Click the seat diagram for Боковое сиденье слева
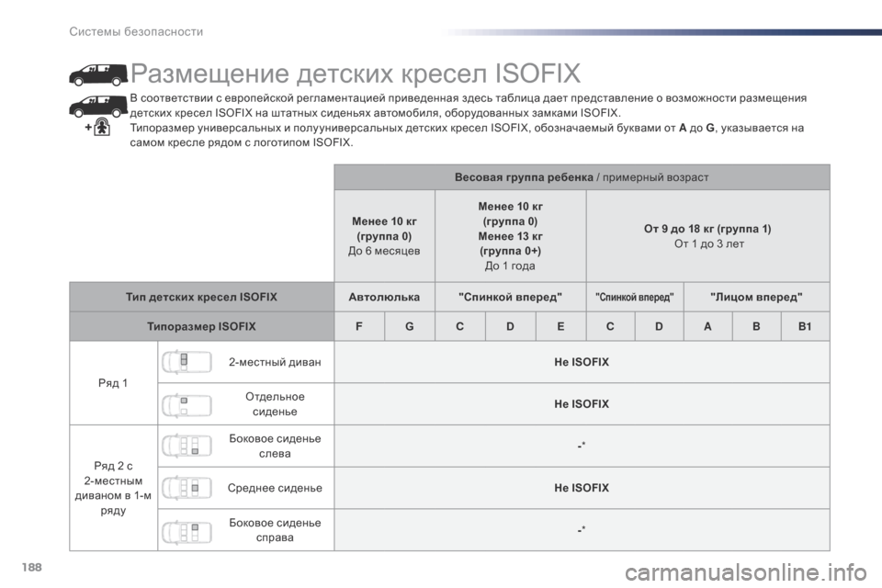This screenshot has width=882, height=588. pos(187,446)
